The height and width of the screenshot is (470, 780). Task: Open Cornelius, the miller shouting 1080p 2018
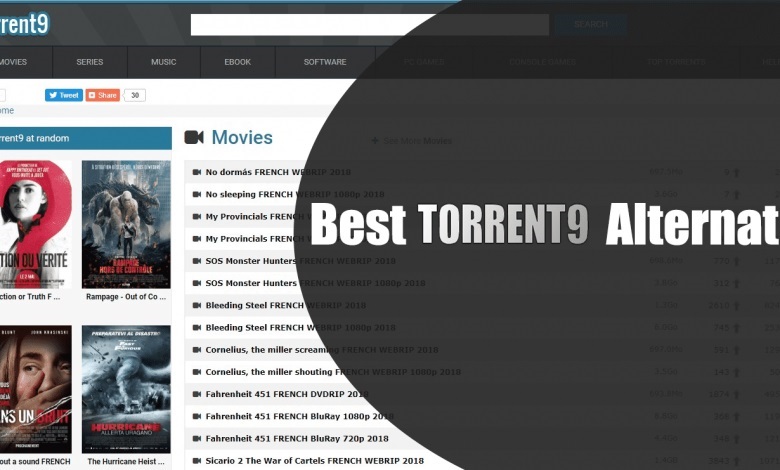[333, 372]
